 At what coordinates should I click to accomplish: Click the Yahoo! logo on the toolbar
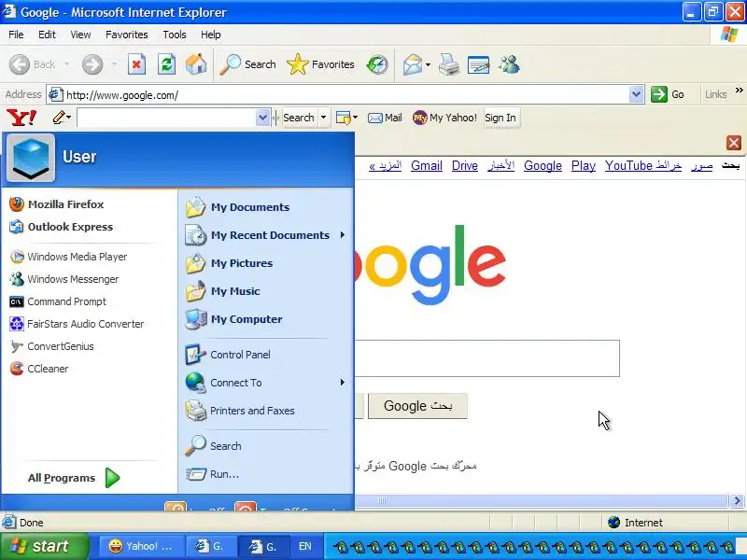coord(21,118)
